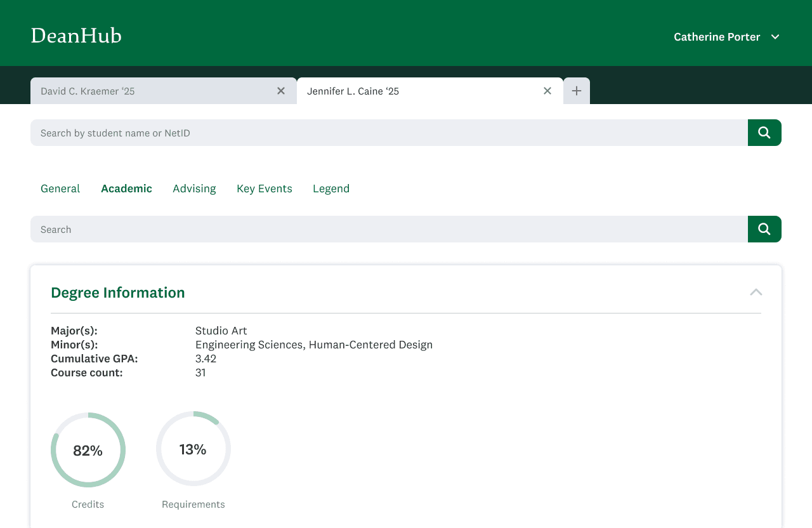Click the student search magnifier button
The height and width of the screenshot is (528, 812).
(x=764, y=133)
